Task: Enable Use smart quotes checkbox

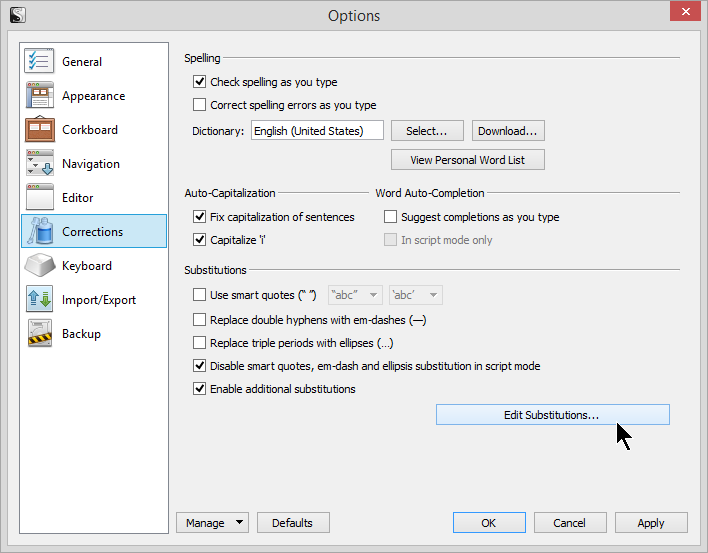Action: tap(199, 295)
